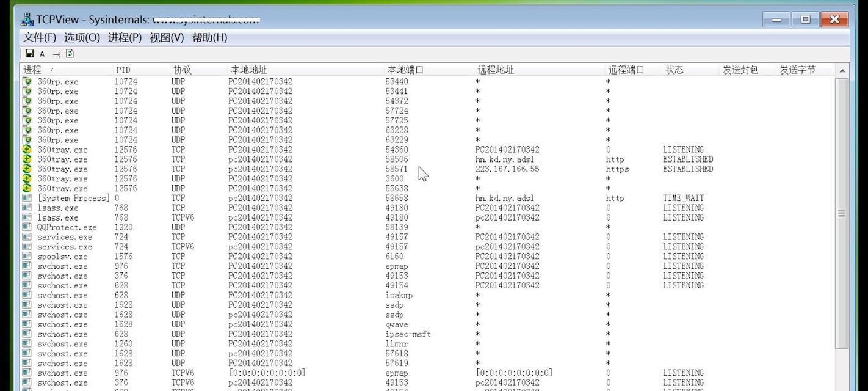Toggle the 'A' resolve addresses toolbar icon
This screenshot has height=391, width=868.
tap(42, 54)
